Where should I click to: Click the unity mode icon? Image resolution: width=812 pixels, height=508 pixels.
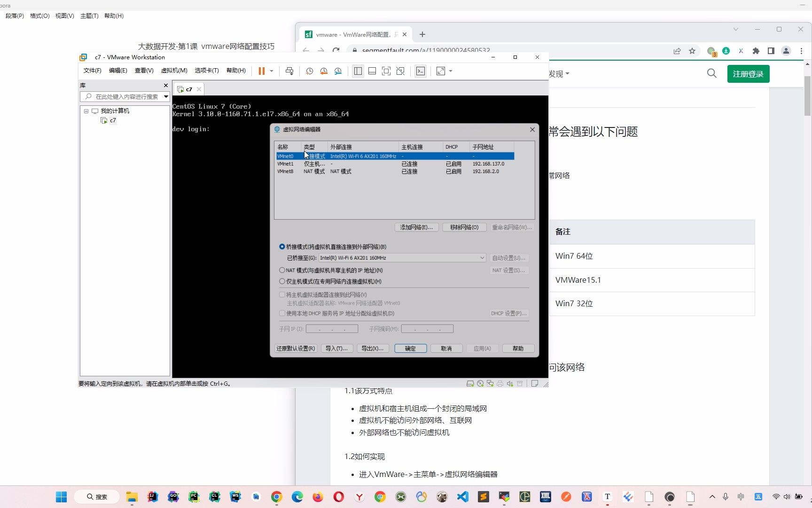point(400,71)
